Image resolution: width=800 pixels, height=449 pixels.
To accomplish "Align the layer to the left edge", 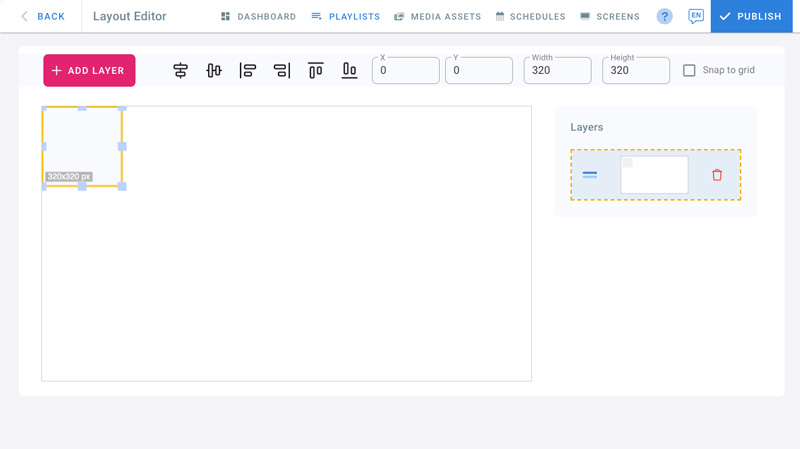I will [x=248, y=71].
